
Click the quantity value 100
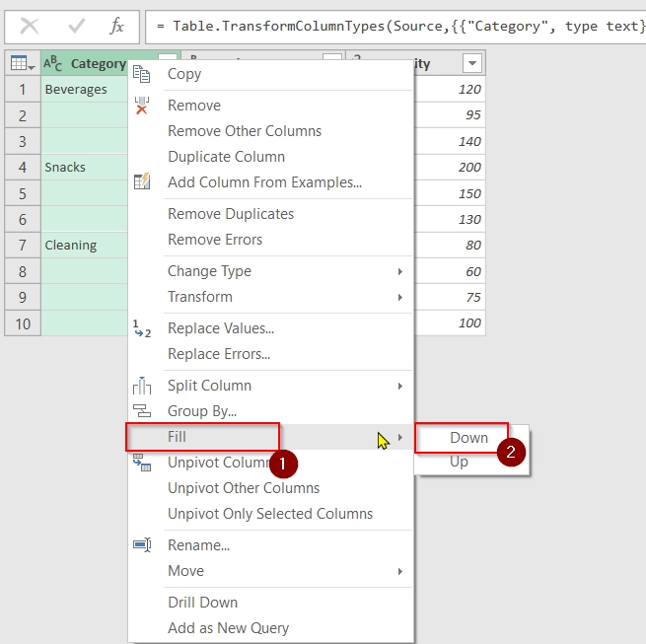(x=469, y=323)
